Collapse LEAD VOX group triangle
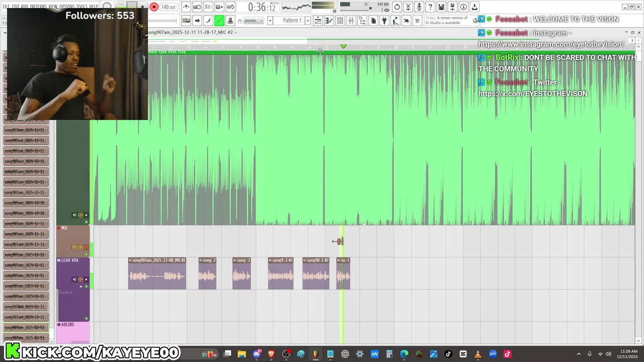The image size is (644, 362). point(82,287)
